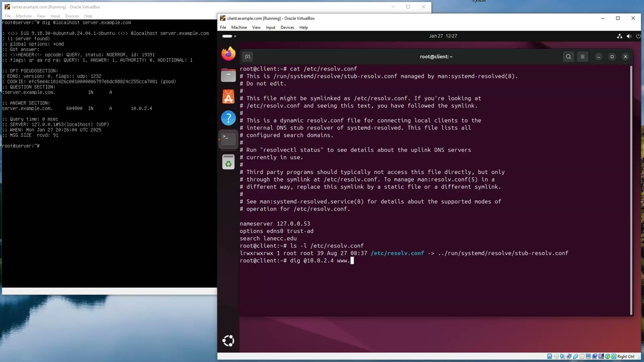Open the Files manager in the dock

coord(228,75)
